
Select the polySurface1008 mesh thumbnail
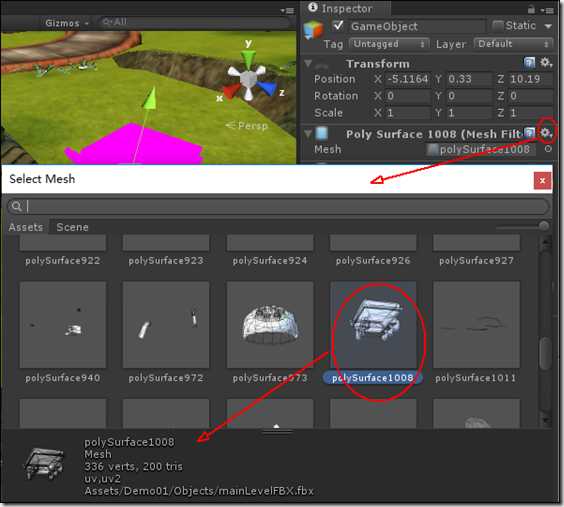373,325
